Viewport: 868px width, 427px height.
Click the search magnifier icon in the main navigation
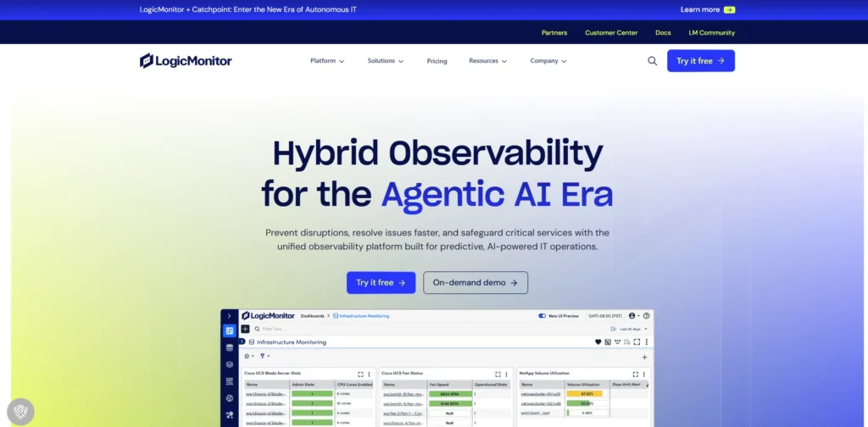point(652,61)
